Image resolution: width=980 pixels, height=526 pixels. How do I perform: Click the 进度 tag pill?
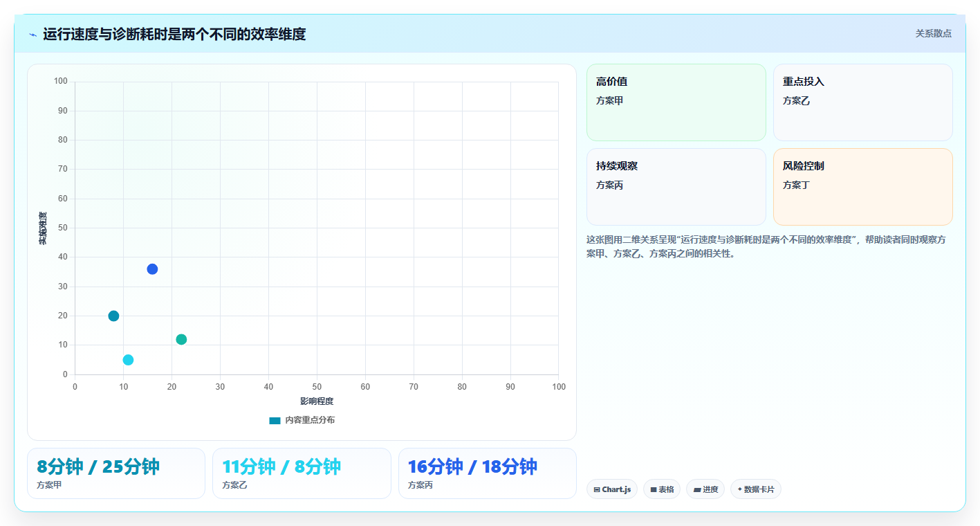point(705,489)
